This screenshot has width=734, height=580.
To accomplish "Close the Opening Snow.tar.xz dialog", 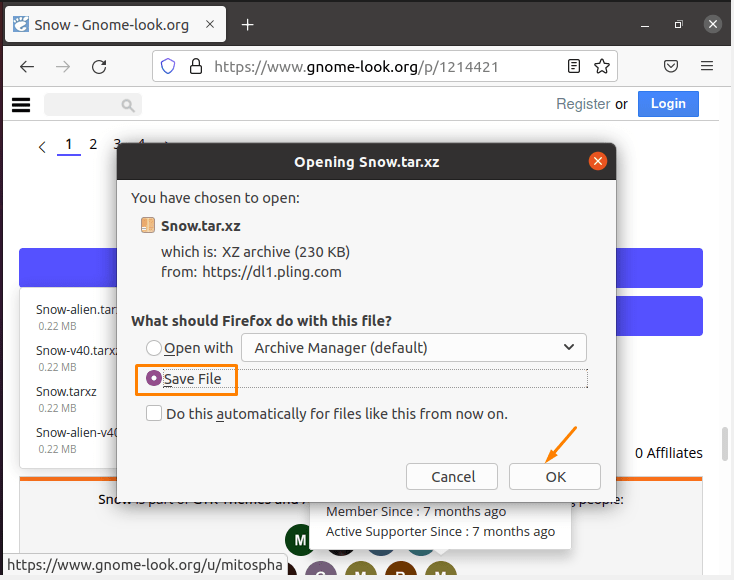I will click(597, 161).
